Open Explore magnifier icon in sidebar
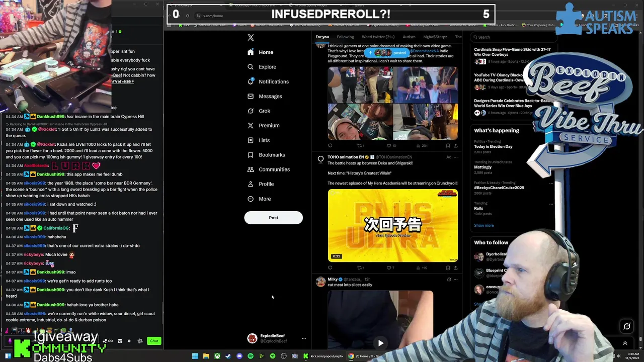 point(251,67)
